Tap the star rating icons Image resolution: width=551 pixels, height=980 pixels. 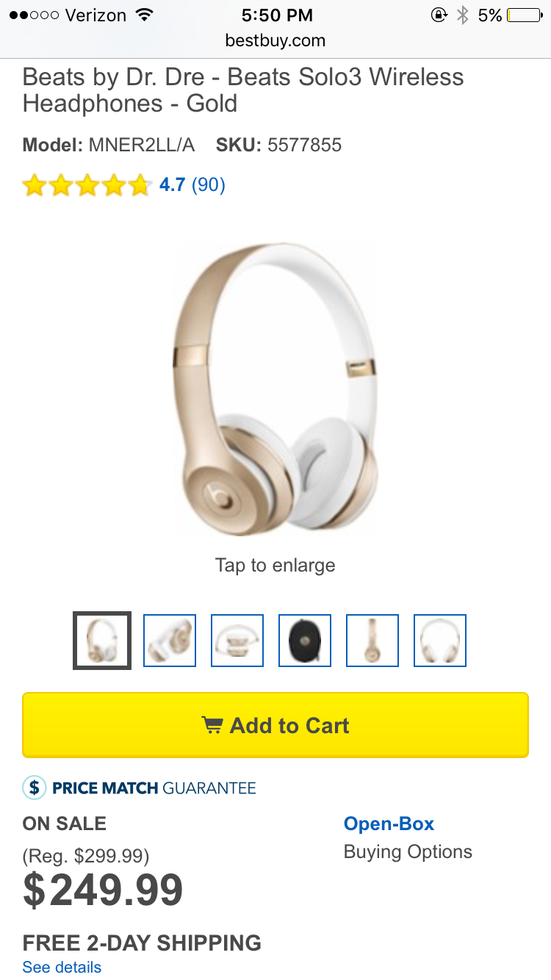(86, 185)
